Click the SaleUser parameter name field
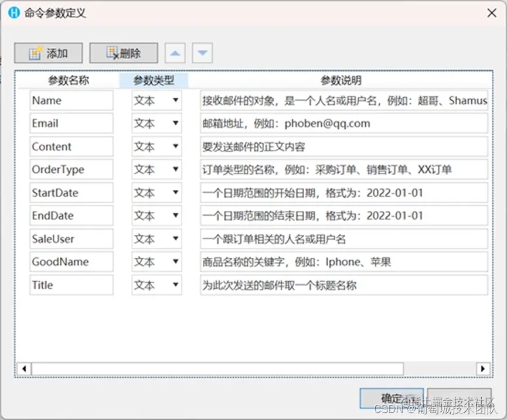 click(71, 239)
